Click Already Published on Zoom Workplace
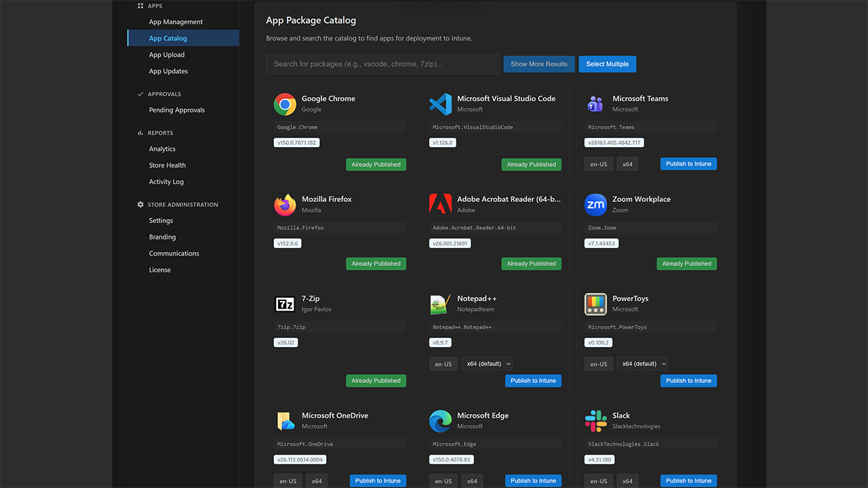The image size is (868, 488). [x=686, y=264]
